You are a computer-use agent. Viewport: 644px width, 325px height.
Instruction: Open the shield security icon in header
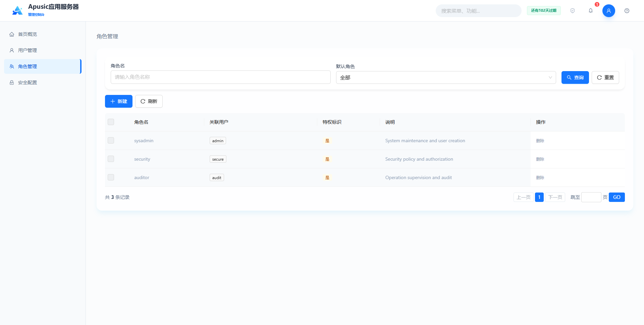(x=573, y=11)
